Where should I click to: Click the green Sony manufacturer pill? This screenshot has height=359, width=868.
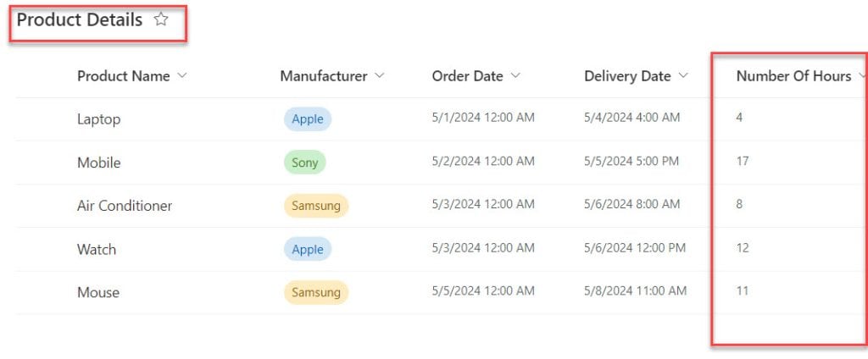pyautogui.click(x=305, y=162)
